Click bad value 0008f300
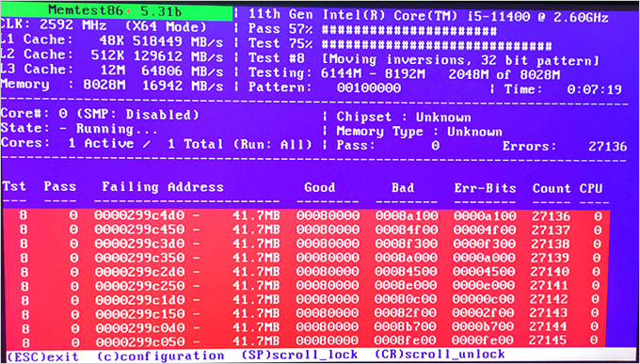Viewport: 640px width, 364px height. pyautogui.click(x=407, y=244)
